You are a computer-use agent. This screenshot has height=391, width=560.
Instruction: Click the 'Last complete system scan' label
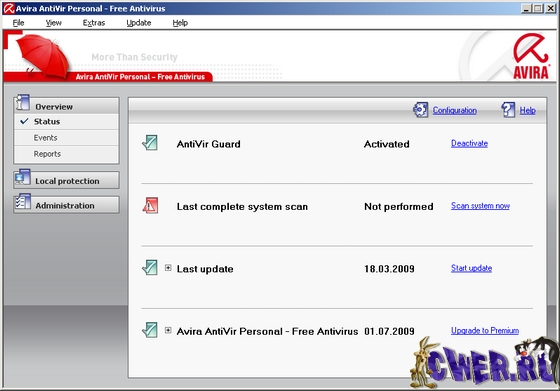tap(242, 206)
